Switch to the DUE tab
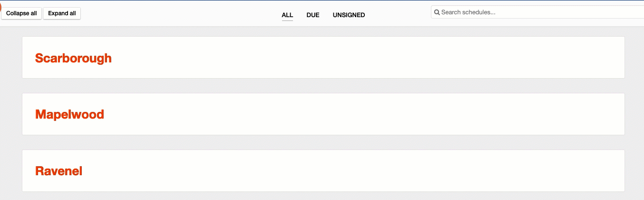 tap(313, 15)
